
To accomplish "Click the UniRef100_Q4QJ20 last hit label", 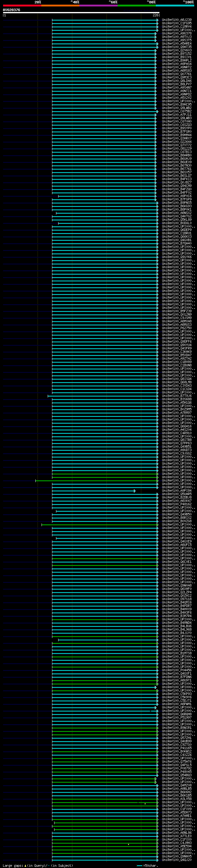I will [176, 860].
